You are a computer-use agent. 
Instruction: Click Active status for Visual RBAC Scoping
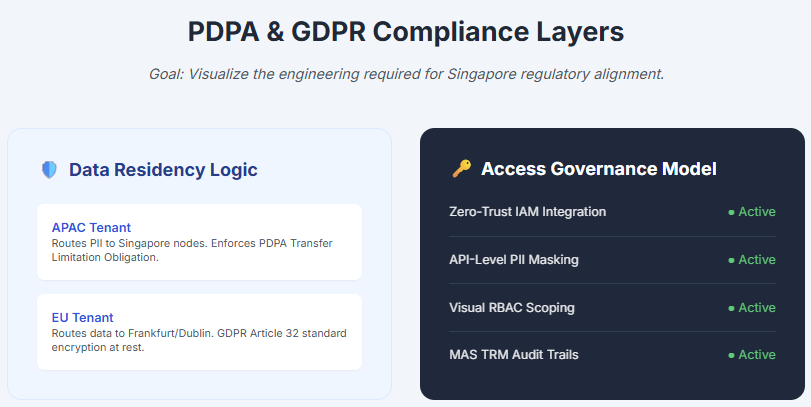tap(752, 308)
